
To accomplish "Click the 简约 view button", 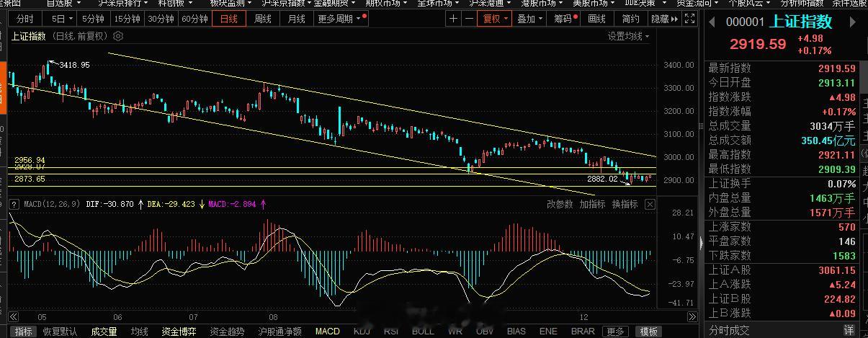I will [630, 19].
